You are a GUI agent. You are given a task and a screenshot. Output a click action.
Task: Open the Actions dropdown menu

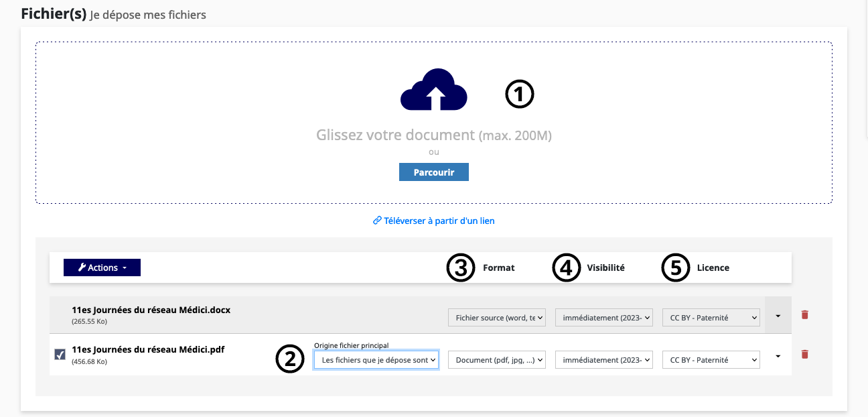pyautogui.click(x=102, y=267)
